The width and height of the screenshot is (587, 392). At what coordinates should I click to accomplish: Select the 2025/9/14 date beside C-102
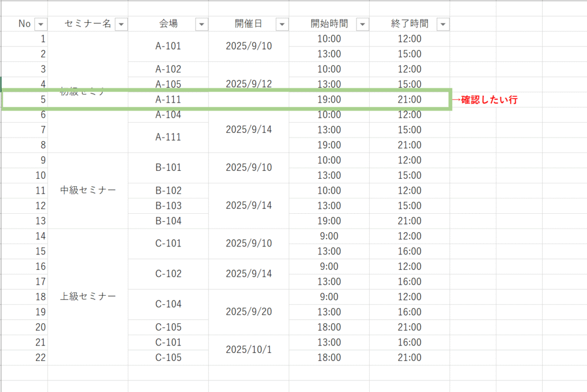[x=249, y=274]
